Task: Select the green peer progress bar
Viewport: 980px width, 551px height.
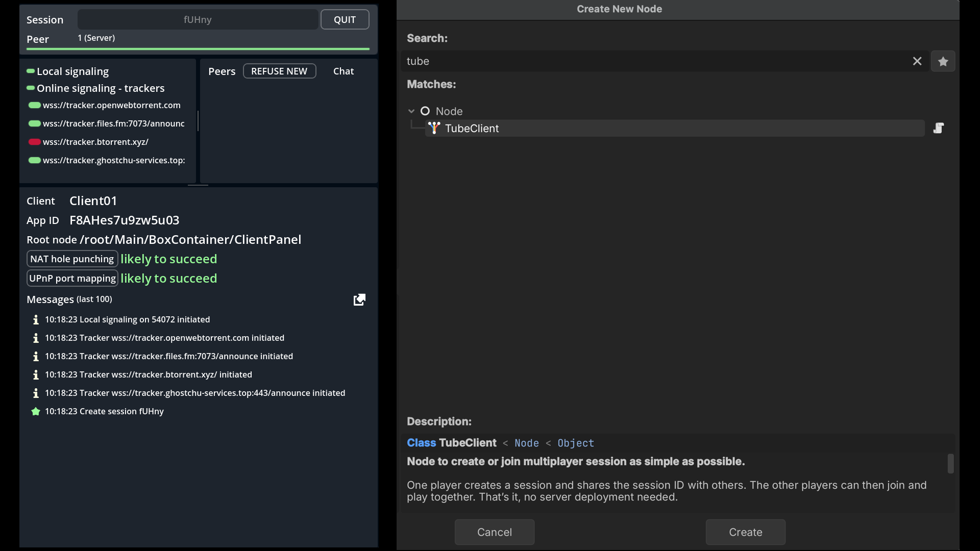Action: click(x=198, y=49)
